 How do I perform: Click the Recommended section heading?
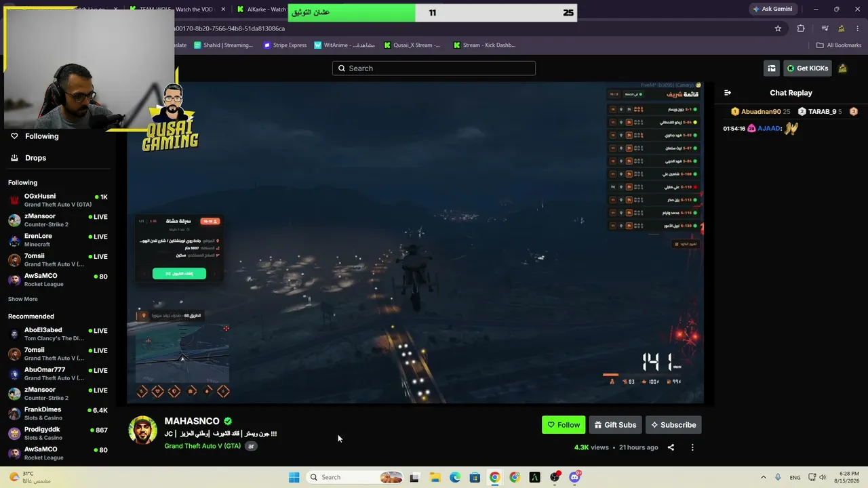coord(31,317)
